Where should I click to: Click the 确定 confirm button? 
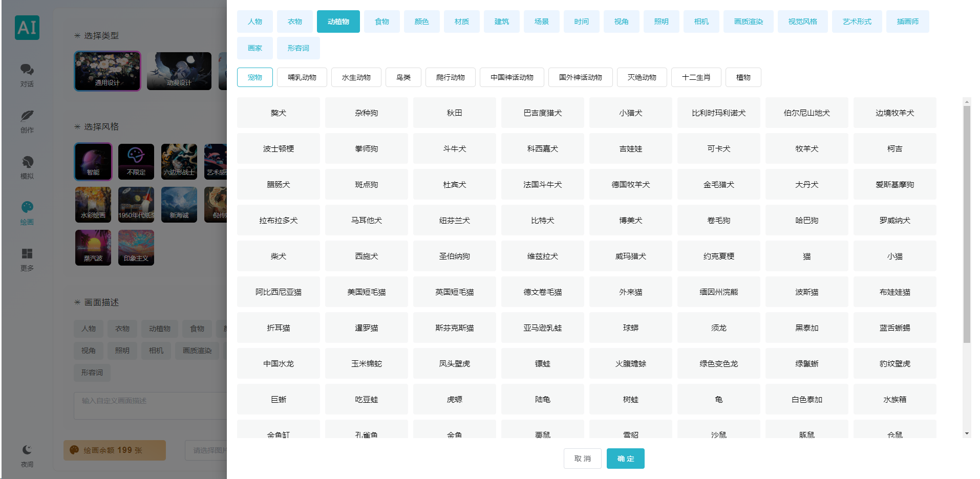click(625, 459)
